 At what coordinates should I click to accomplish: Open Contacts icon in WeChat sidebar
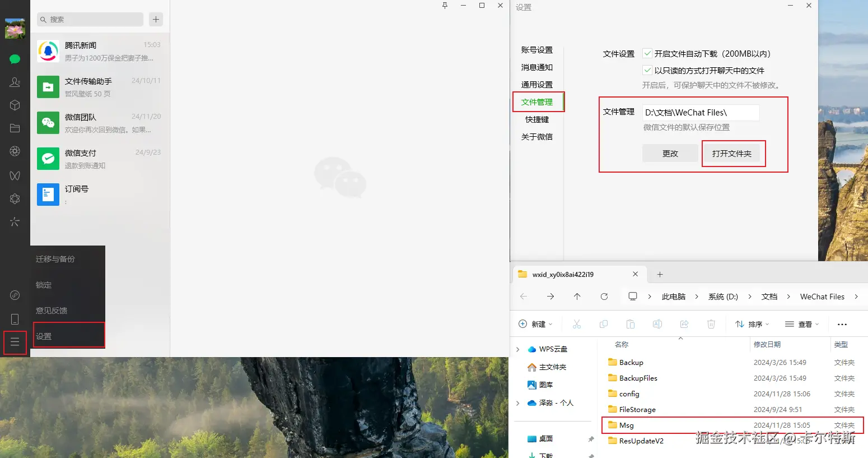(15, 82)
